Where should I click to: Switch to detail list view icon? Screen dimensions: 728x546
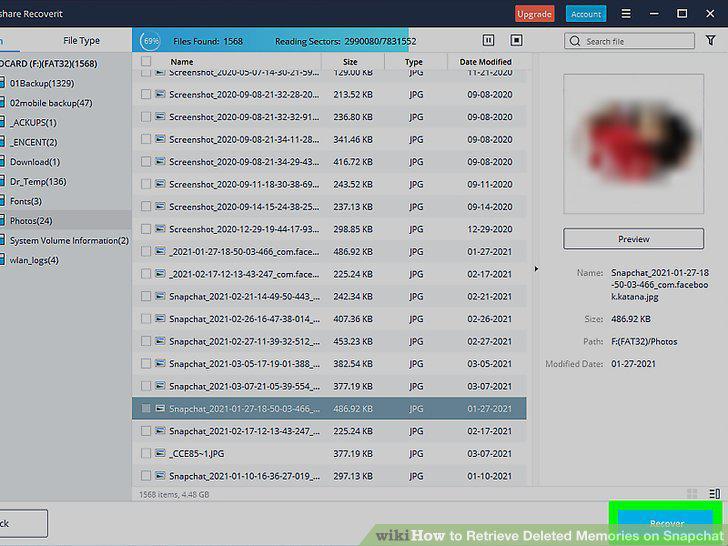point(714,494)
